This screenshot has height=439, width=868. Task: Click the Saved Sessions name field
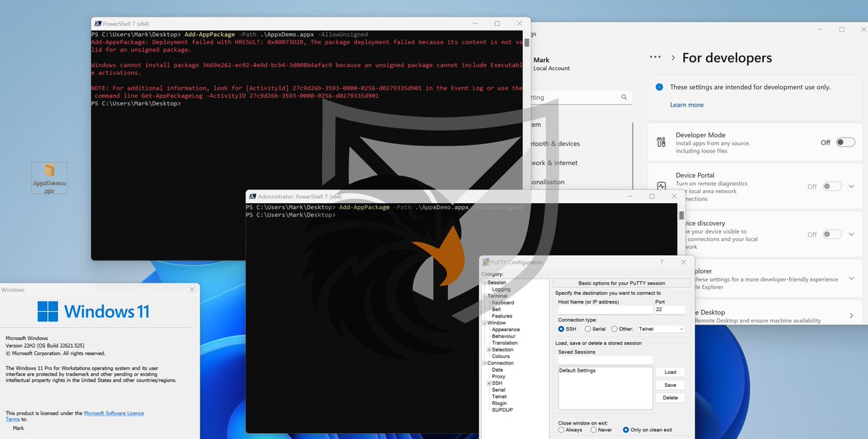pyautogui.click(x=605, y=359)
